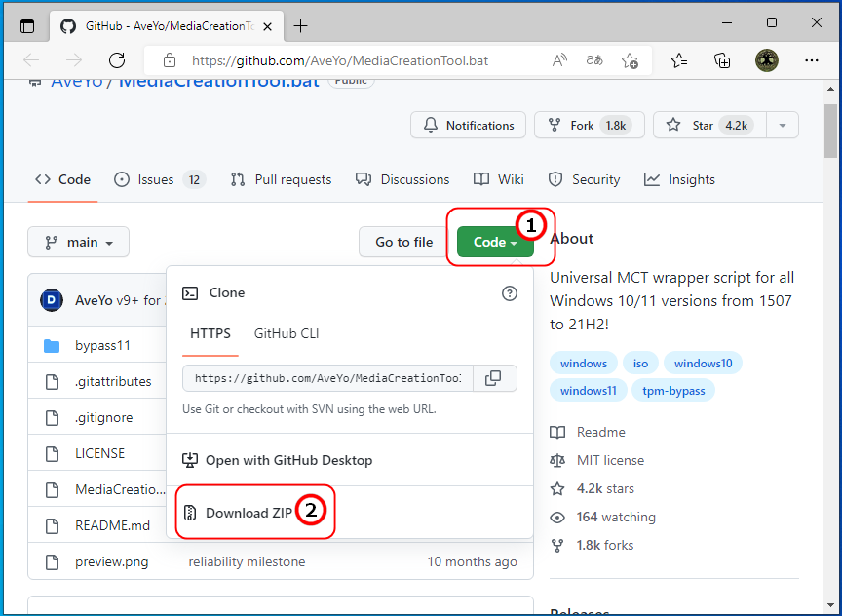
Task: Open the README.md file
Action: (x=112, y=525)
